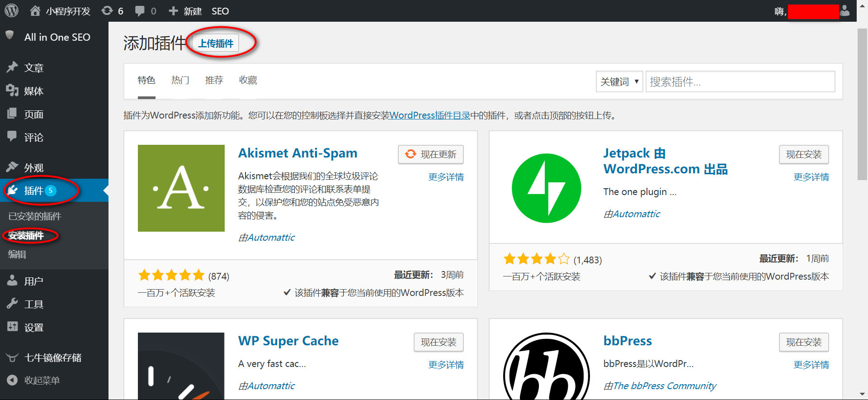The height and width of the screenshot is (400, 868).
Task: Click the WordPress logo in admin bar
Action: click(11, 11)
